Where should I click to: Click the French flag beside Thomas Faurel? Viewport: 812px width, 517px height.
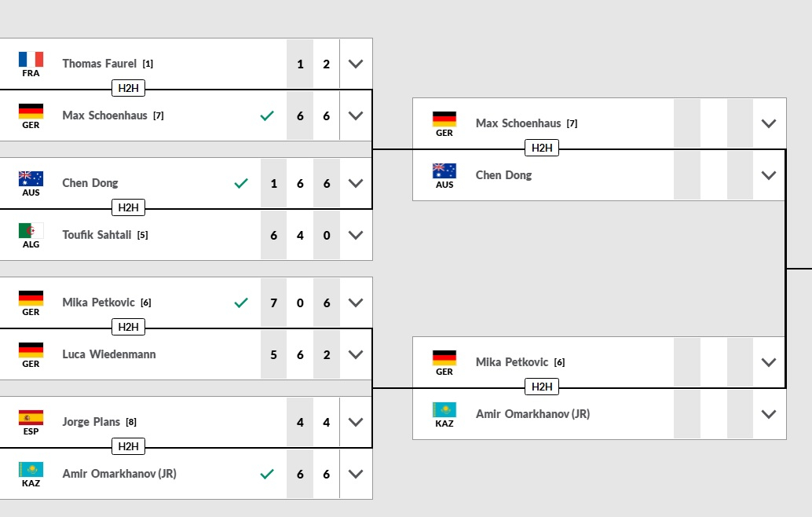(31, 60)
